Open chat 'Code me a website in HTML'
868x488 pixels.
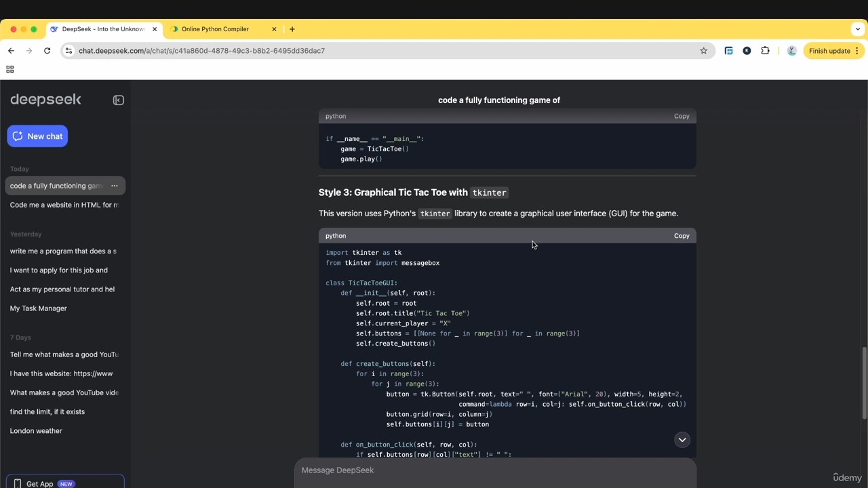click(x=64, y=205)
